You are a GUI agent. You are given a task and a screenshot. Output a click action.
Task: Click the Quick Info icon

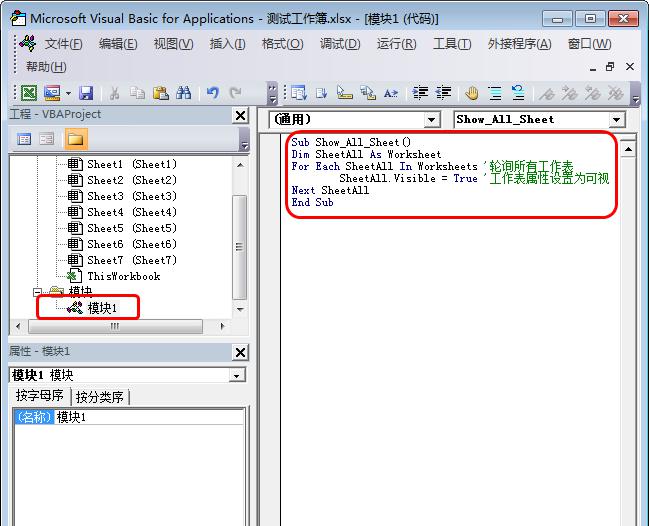(x=344, y=93)
